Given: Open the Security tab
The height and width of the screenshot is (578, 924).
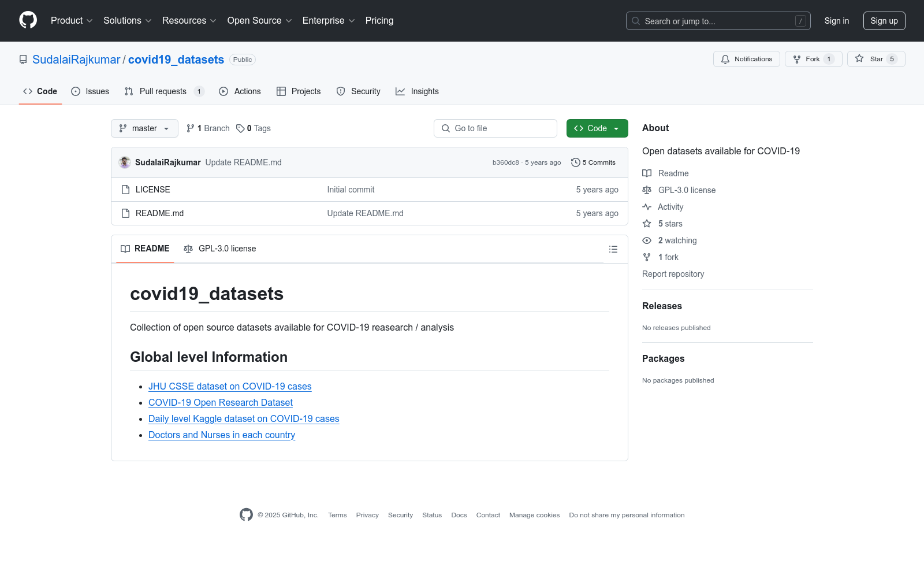Looking at the screenshot, I should [359, 91].
